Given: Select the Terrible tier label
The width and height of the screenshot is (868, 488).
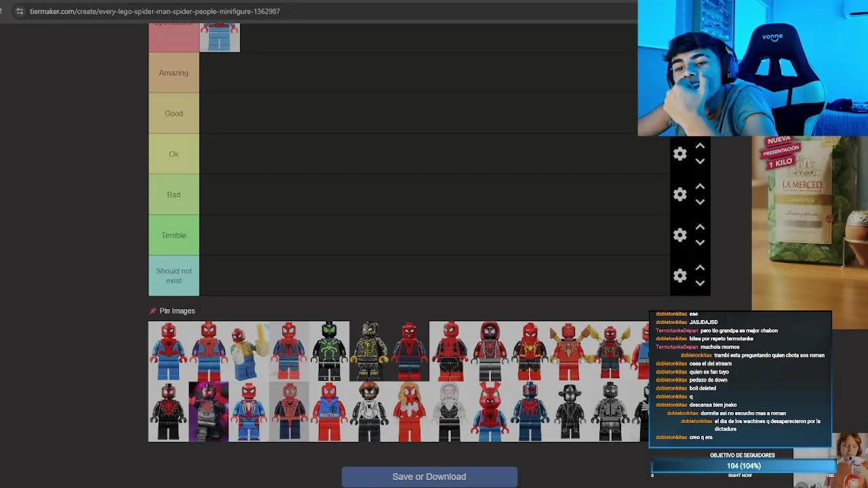Looking at the screenshot, I should tap(174, 235).
